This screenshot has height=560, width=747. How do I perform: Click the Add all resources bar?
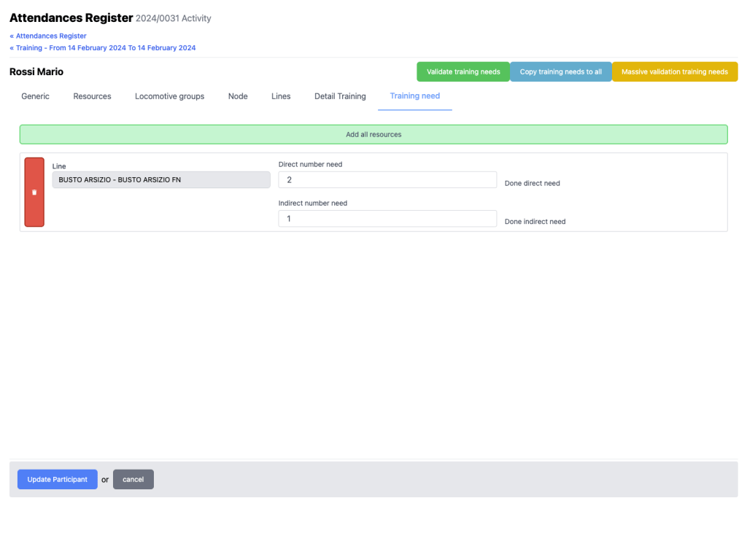click(x=373, y=134)
